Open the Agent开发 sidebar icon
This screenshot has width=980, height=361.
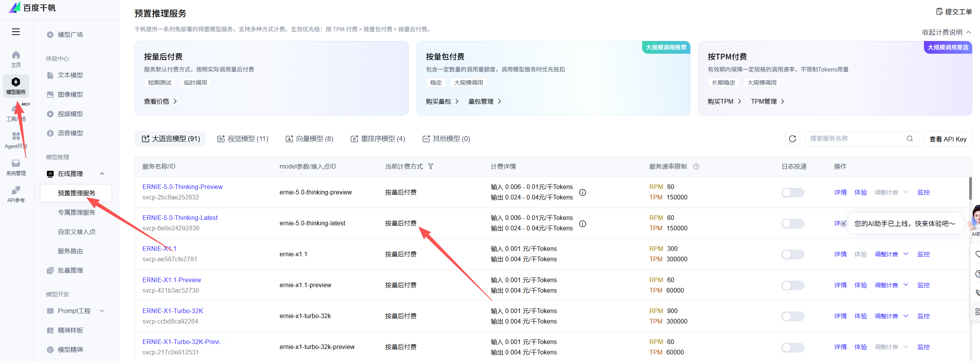click(x=16, y=140)
